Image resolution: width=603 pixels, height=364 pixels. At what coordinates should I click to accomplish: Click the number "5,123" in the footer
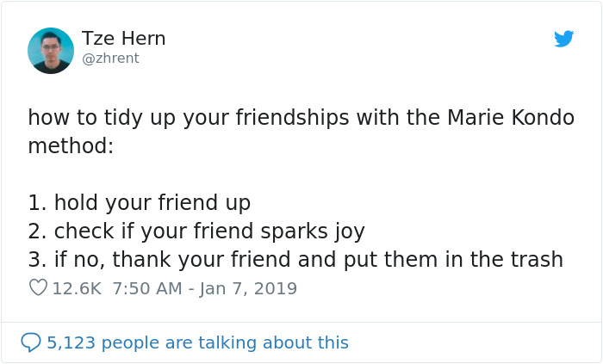[71, 342]
